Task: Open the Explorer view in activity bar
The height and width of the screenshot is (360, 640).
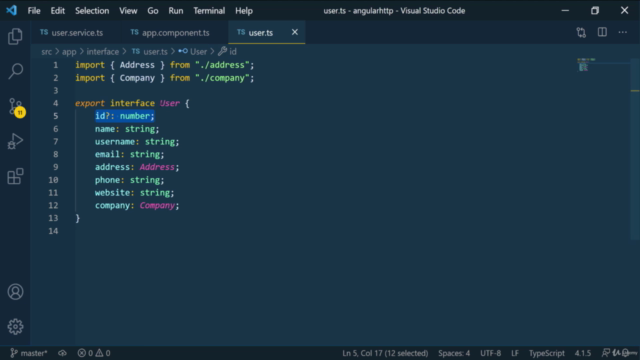Action: [15, 36]
